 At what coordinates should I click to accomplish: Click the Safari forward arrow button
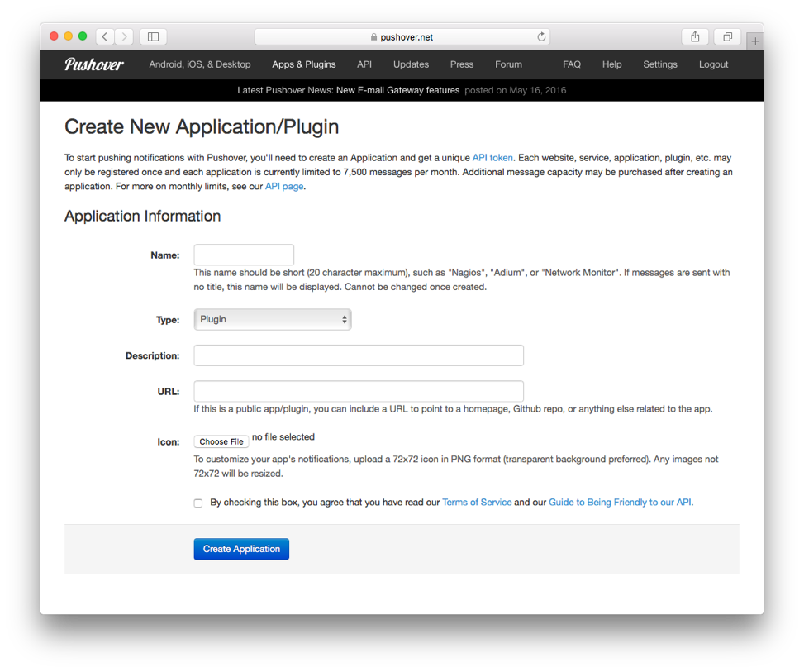[125, 36]
